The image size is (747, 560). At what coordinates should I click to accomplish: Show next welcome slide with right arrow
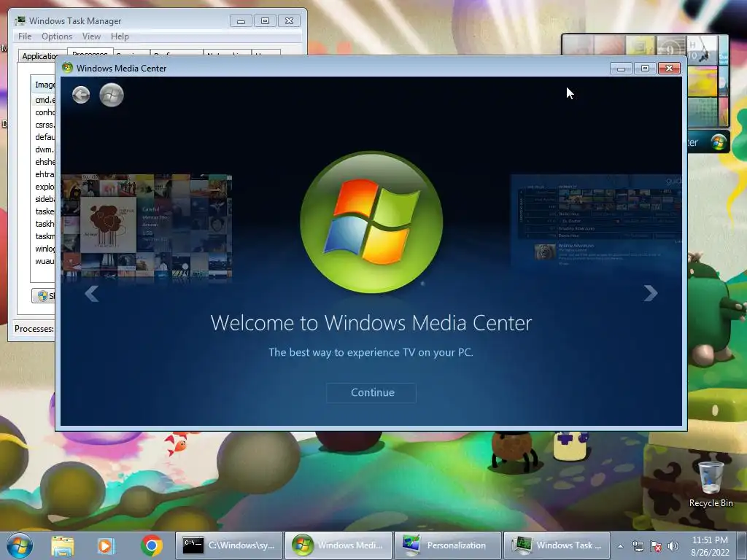650,293
